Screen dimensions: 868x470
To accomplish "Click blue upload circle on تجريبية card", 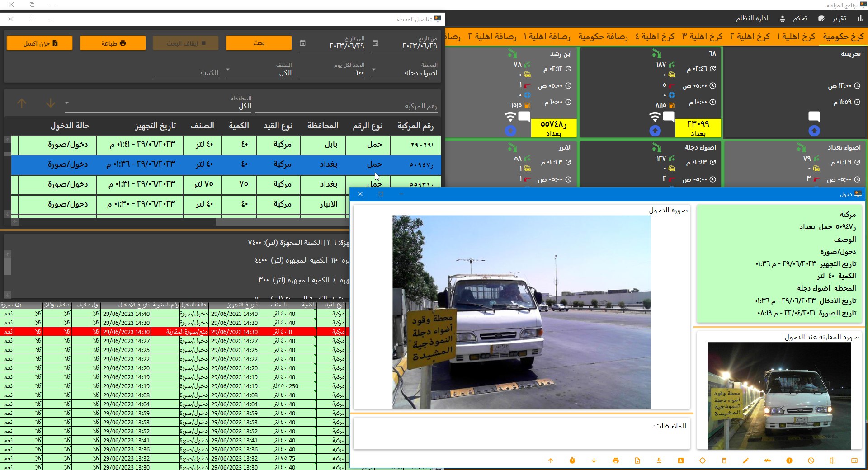I will [814, 131].
